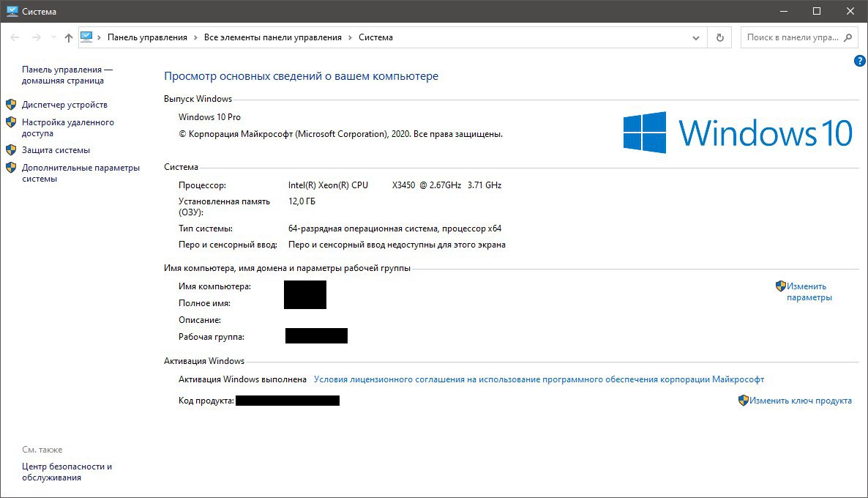Viewport: 868px width, 498px height.
Task: Click shield icon beside 'Изменить параметры'
Action: click(780, 286)
